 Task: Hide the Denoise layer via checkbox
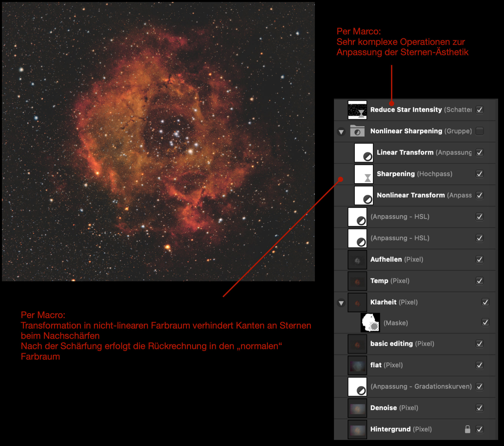[x=479, y=408]
